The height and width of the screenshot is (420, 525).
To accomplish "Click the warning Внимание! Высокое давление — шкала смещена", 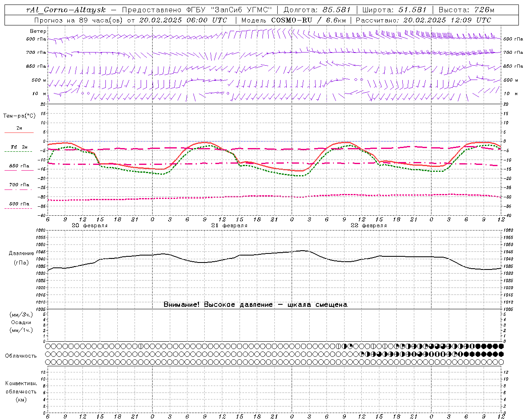I will point(255,304).
